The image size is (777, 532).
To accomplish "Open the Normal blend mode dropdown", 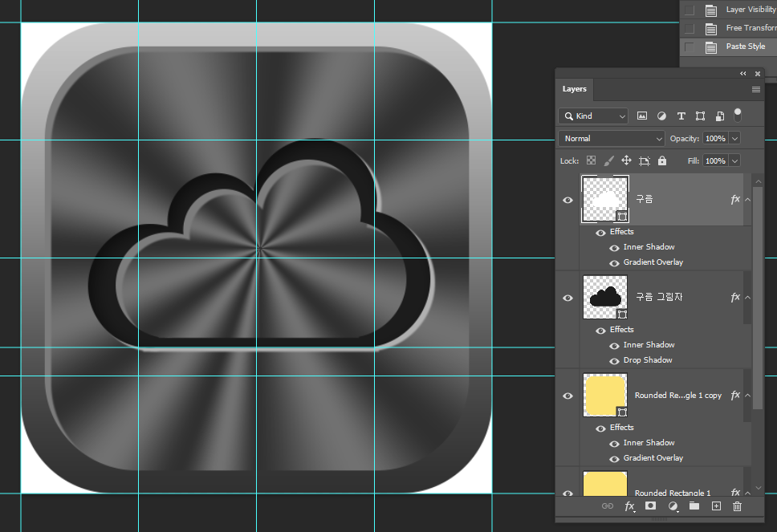I will point(611,139).
